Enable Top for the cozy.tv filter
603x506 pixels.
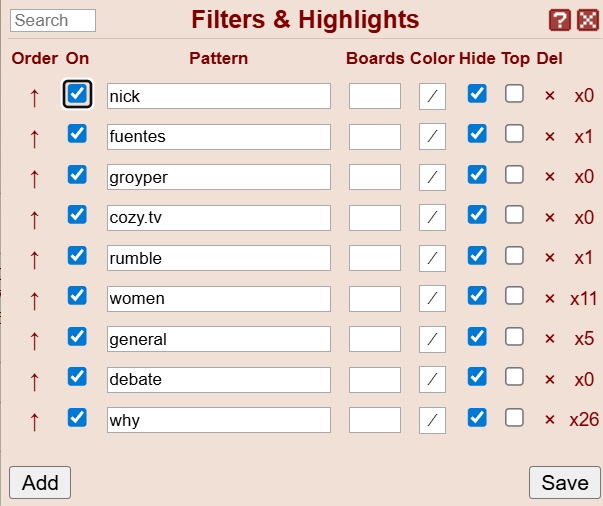coord(515,215)
